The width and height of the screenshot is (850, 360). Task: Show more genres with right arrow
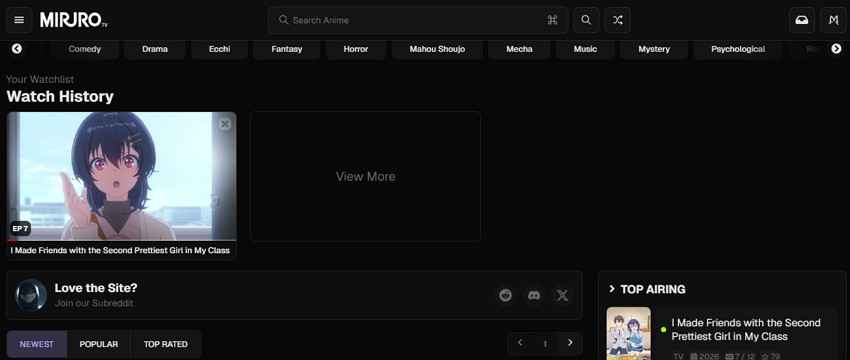[x=836, y=49]
